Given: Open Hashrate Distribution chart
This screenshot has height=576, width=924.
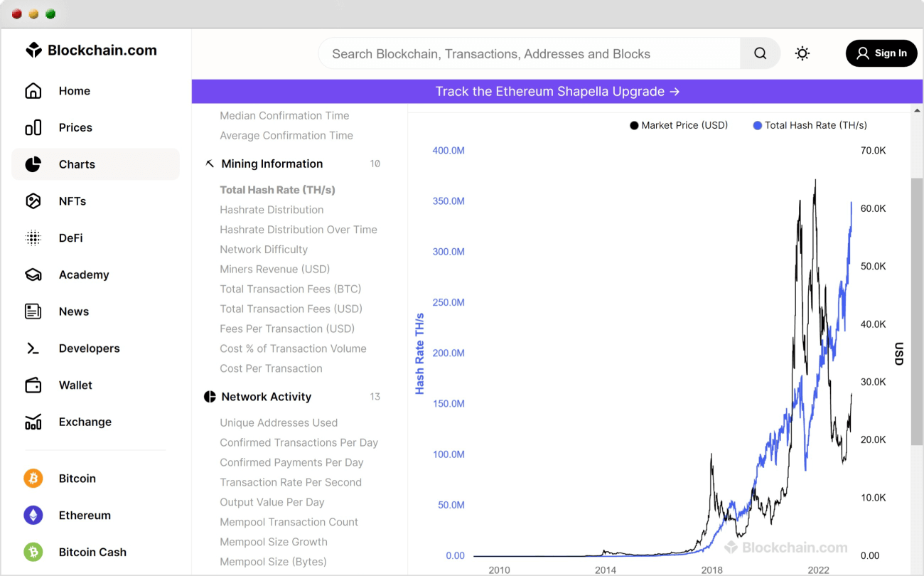Looking at the screenshot, I should tap(272, 210).
